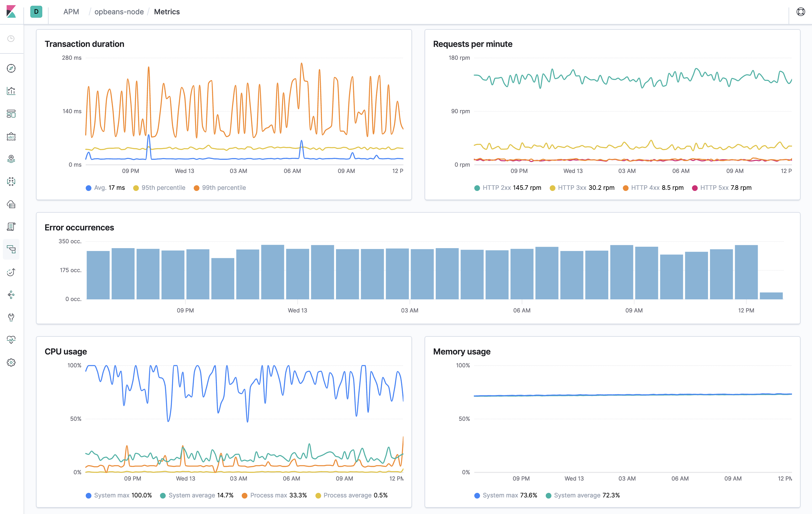Open the space selector marked D
The width and height of the screenshot is (812, 514).
[x=36, y=11]
